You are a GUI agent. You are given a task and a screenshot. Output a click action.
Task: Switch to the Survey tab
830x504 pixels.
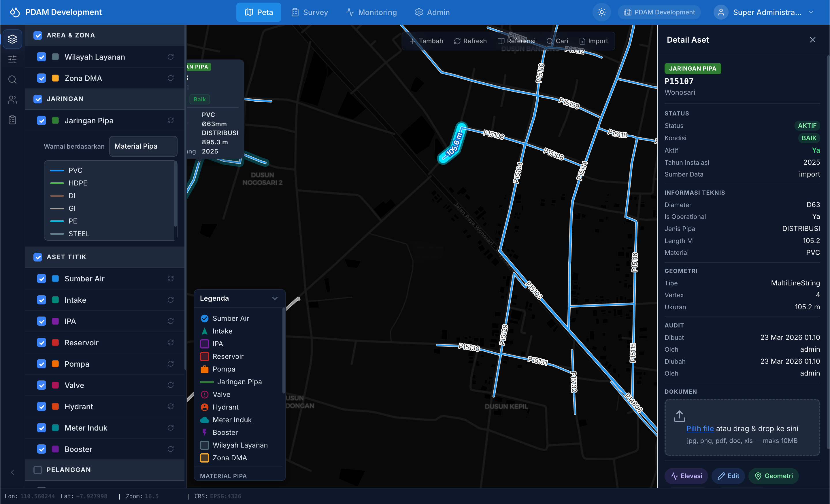click(x=309, y=12)
